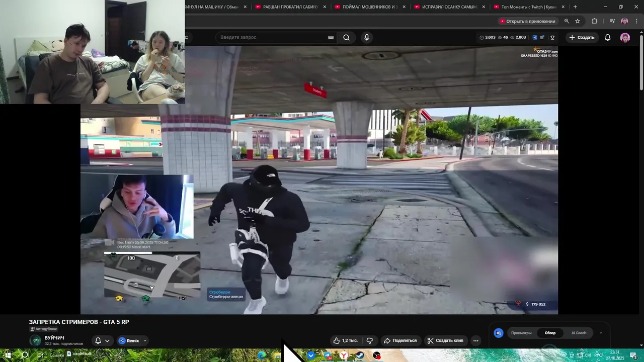
Task: Open the browser extensions puzzle icon
Action: tap(595, 21)
